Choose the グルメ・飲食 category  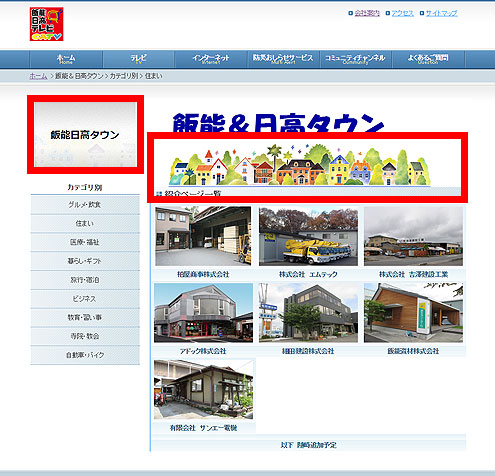(x=85, y=205)
